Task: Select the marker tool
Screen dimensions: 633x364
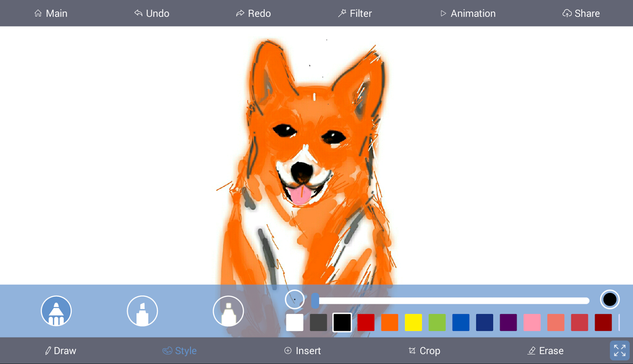Action: [142, 311]
